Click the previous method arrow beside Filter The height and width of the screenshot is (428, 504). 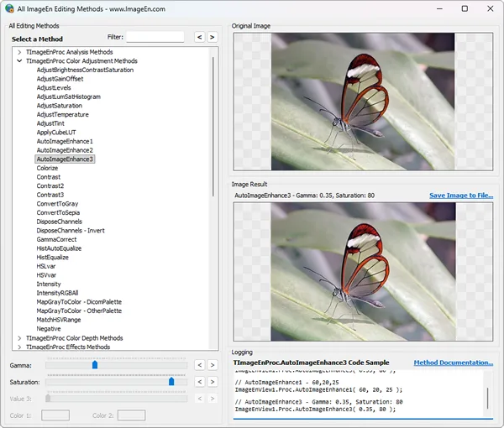pos(200,37)
